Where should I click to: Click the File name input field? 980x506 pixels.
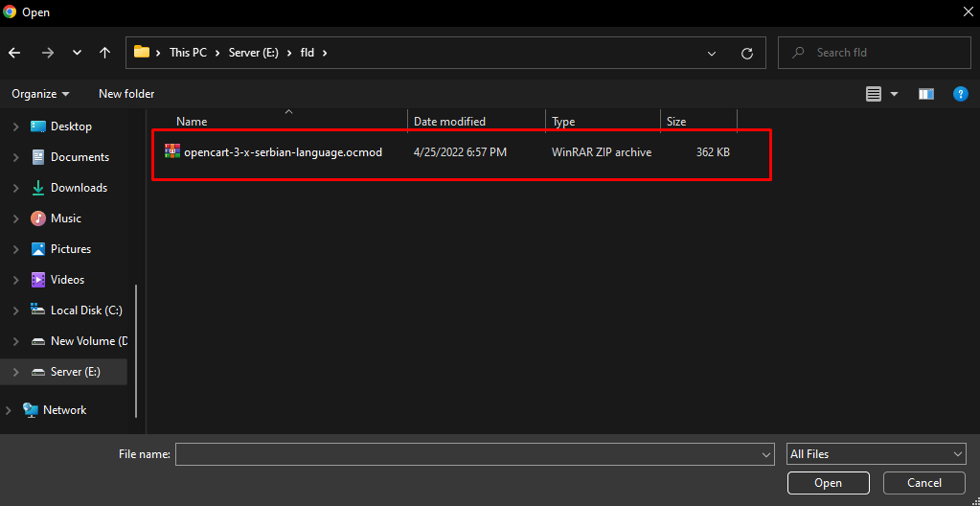(x=475, y=454)
